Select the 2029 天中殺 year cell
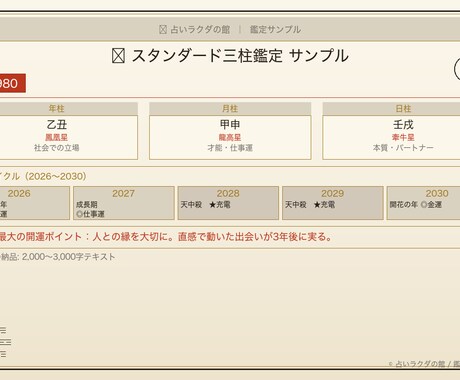This screenshot has height=380, width=460. click(x=333, y=203)
